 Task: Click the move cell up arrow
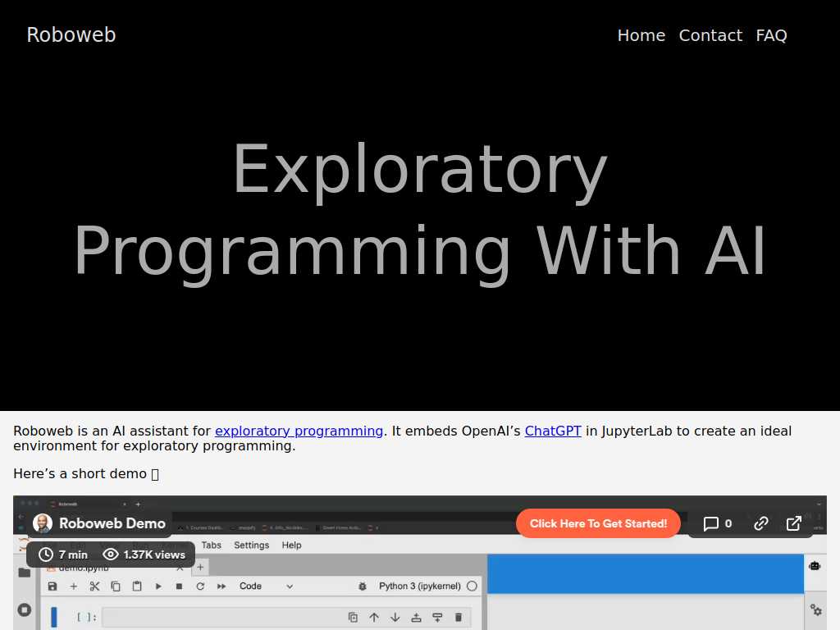point(374,618)
